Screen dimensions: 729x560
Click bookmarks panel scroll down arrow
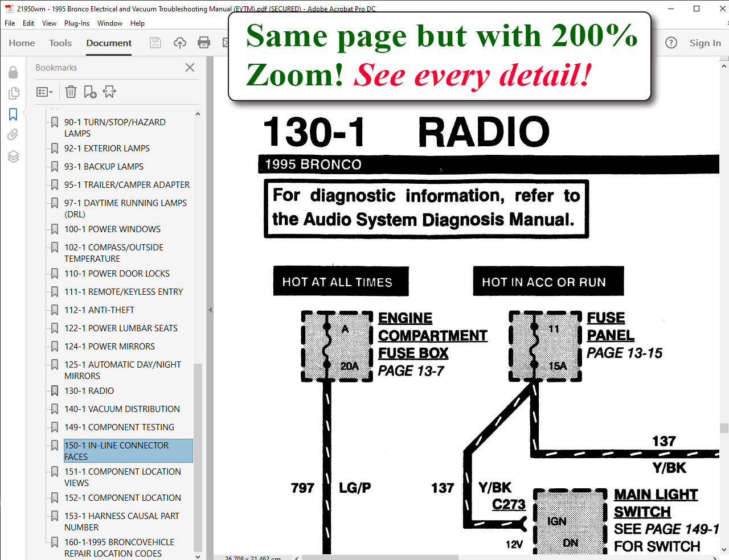198,556
